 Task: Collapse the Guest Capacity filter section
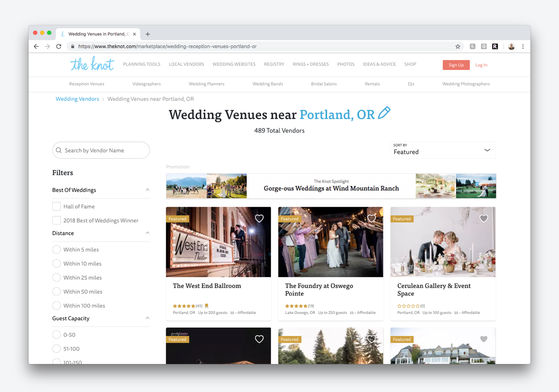pyautogui.click(x=148, y=318)
